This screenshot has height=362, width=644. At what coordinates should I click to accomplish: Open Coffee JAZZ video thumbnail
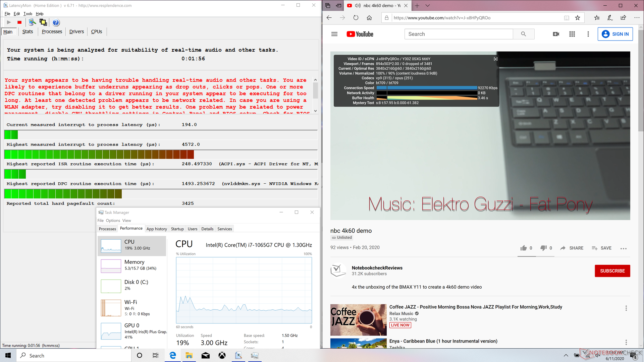click(x=358, y=320)
